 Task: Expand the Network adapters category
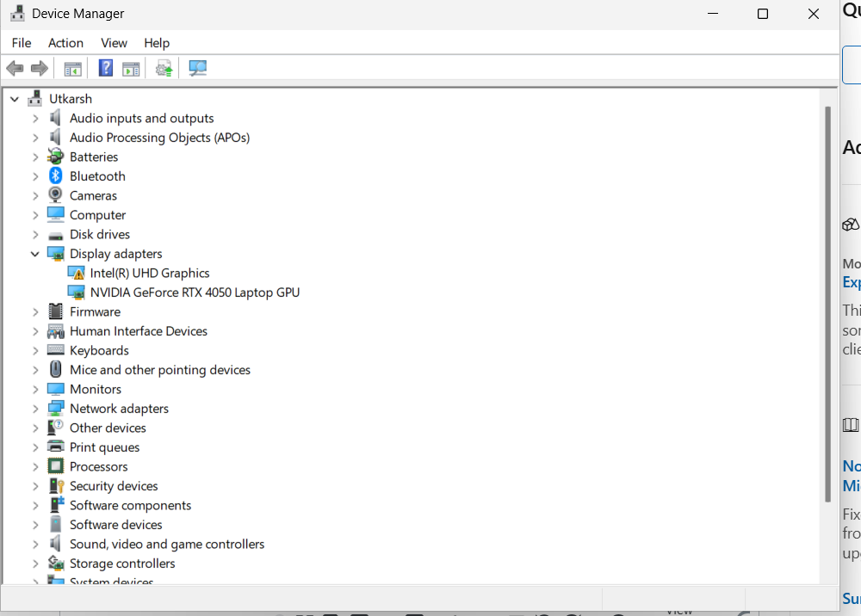click(x=34, y=408)
